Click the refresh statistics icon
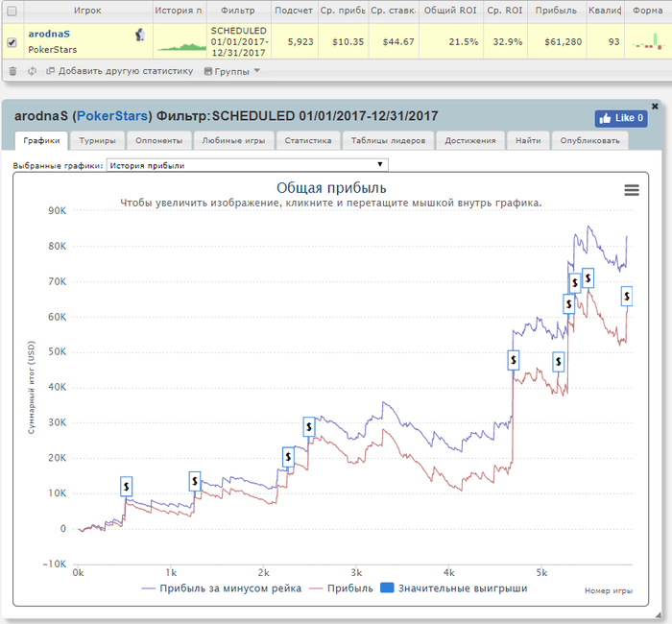This screenshot has height=624, width=672. tap(32, 71)
